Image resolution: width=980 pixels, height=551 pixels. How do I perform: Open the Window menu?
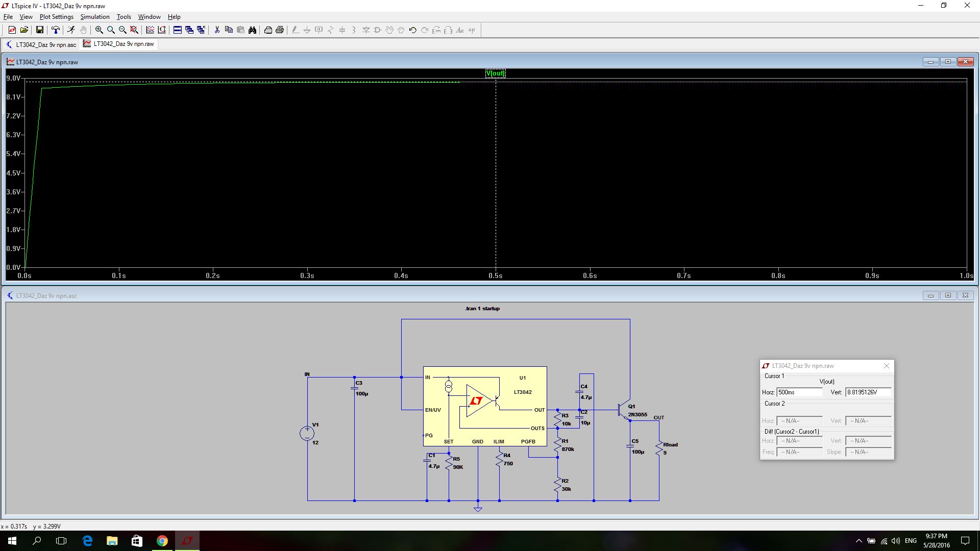point(150,17)
